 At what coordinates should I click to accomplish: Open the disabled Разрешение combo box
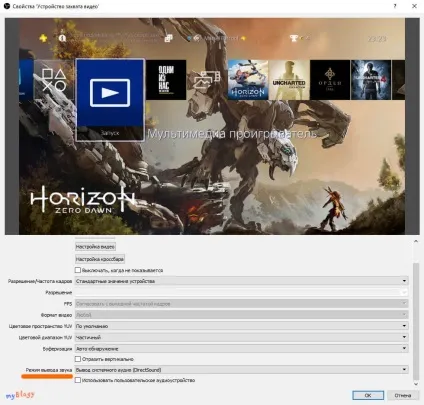241,292
